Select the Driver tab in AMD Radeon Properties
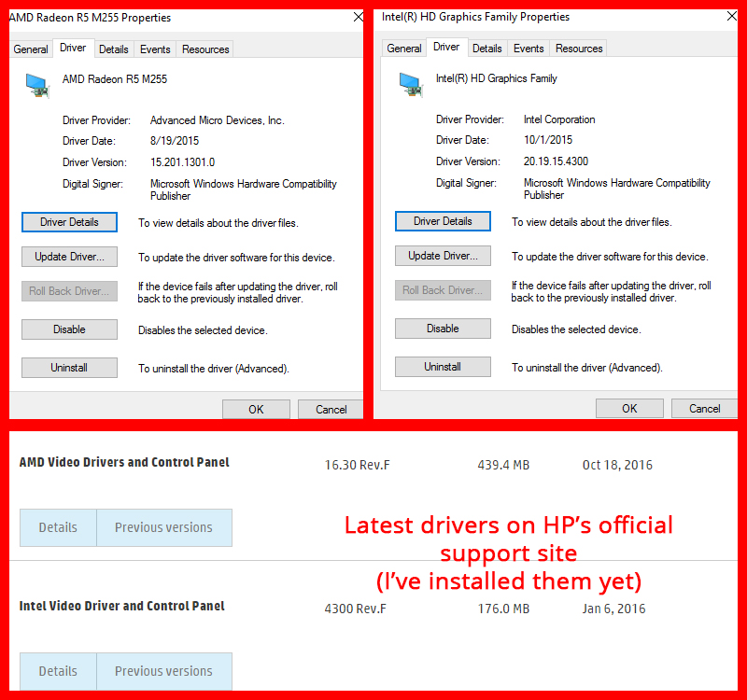Image resolution: width=747 pixels, height=700 pixels. tap(73, 48)
